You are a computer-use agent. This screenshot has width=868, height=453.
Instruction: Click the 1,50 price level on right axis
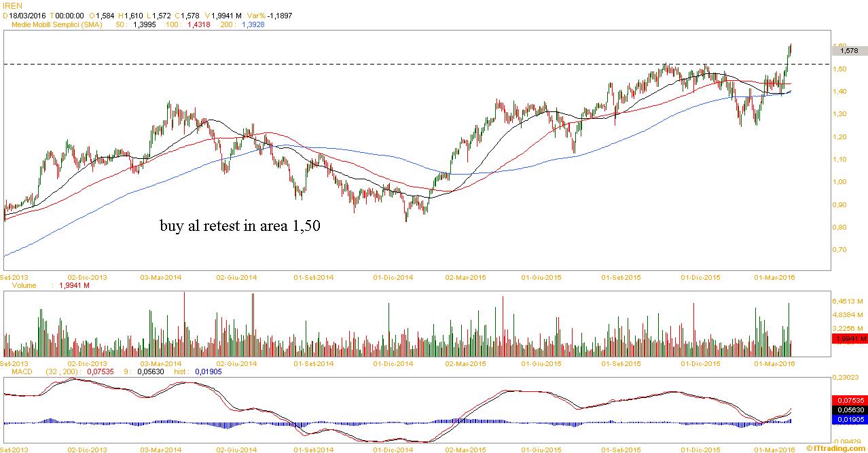tap(839, 69)
